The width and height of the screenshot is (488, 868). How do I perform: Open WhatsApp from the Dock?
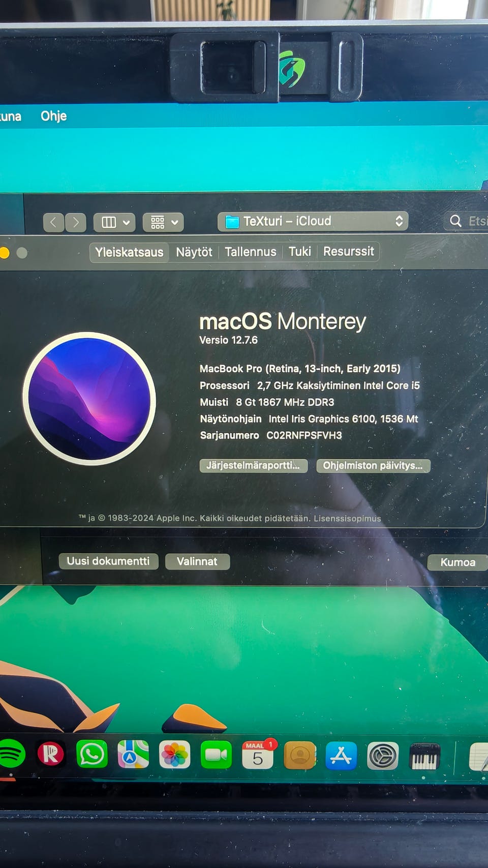(x=92, y=754)
